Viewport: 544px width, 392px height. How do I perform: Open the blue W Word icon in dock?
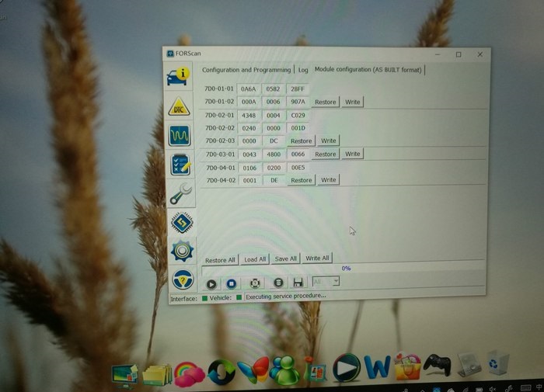[377, 367]
